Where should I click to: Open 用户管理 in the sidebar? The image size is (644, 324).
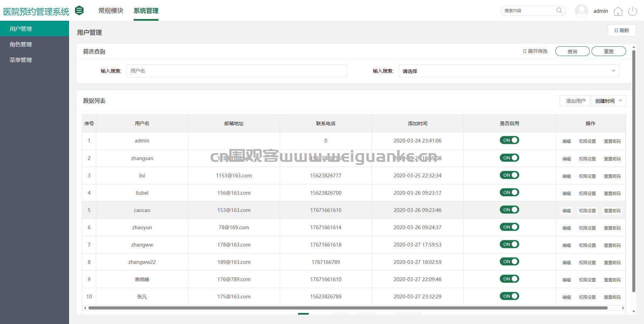tap(35, 29)
